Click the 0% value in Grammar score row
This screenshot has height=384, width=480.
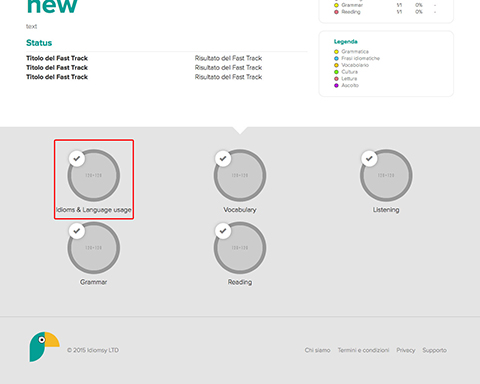pyautogui.click(x=419, y=5)
